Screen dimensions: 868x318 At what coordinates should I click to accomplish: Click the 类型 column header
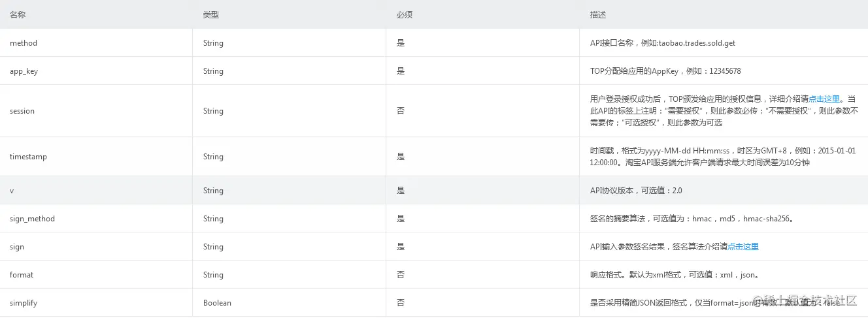coord(210,14)
